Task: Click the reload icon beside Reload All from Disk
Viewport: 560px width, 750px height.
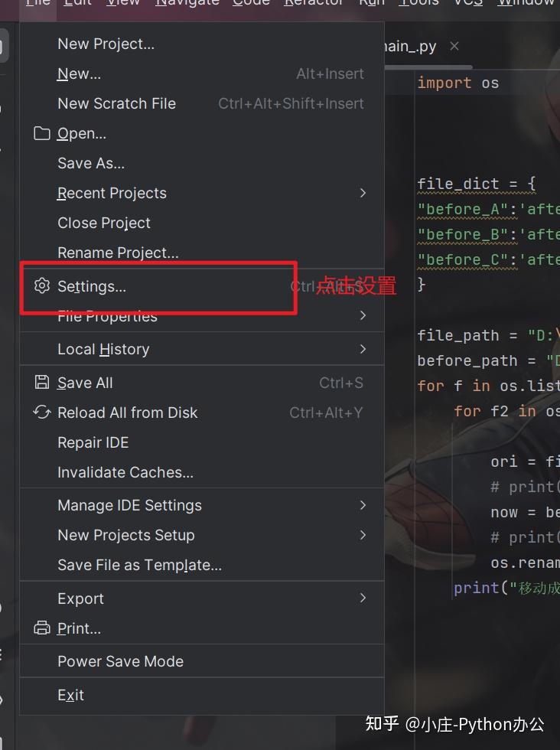Action: [41, 412]
